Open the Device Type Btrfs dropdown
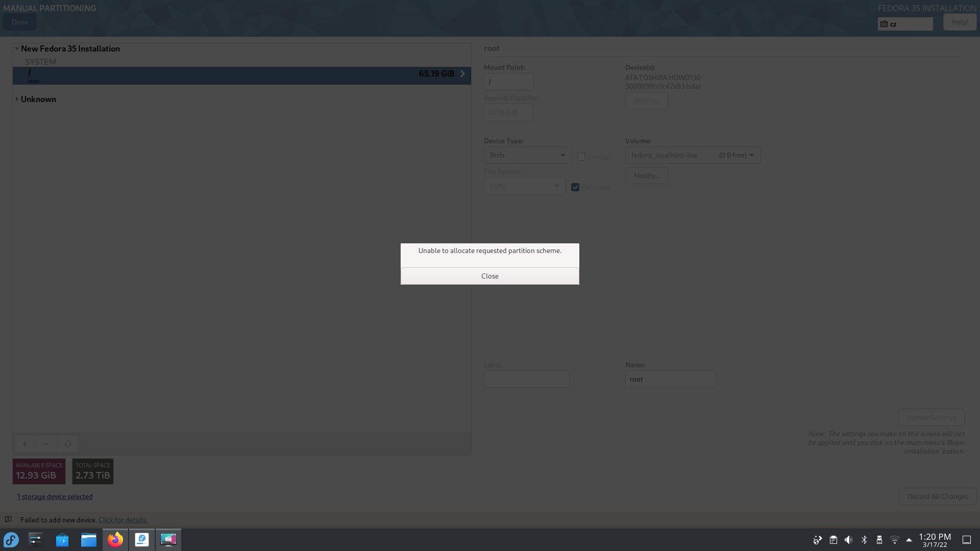The width and height of the screenshot is (980, 551). click(x=527, y=155)
